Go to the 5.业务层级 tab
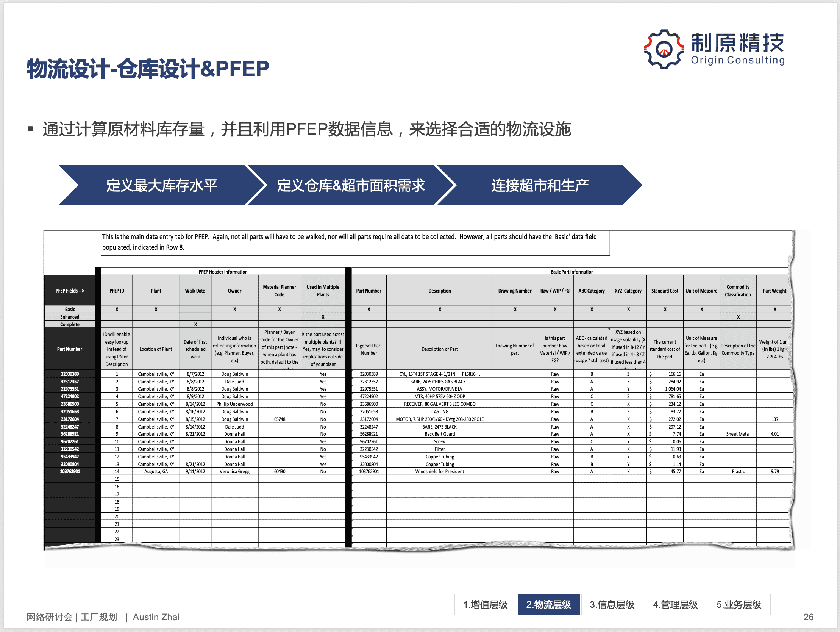This screenshot has width=840, height=632. tap(739, 604)
